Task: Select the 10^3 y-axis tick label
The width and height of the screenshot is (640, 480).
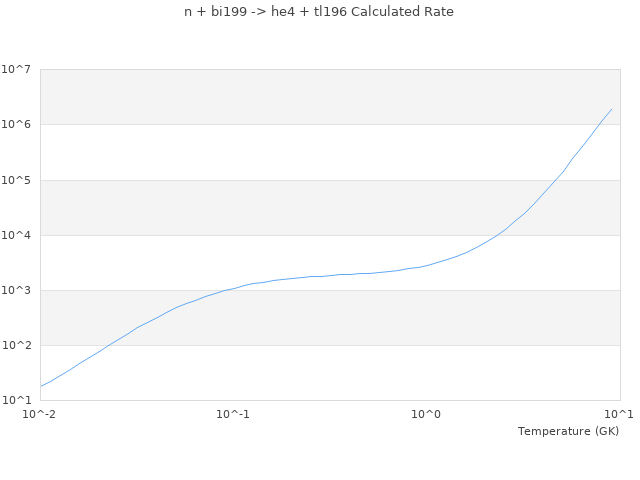Action: click(x=16, y=290)
